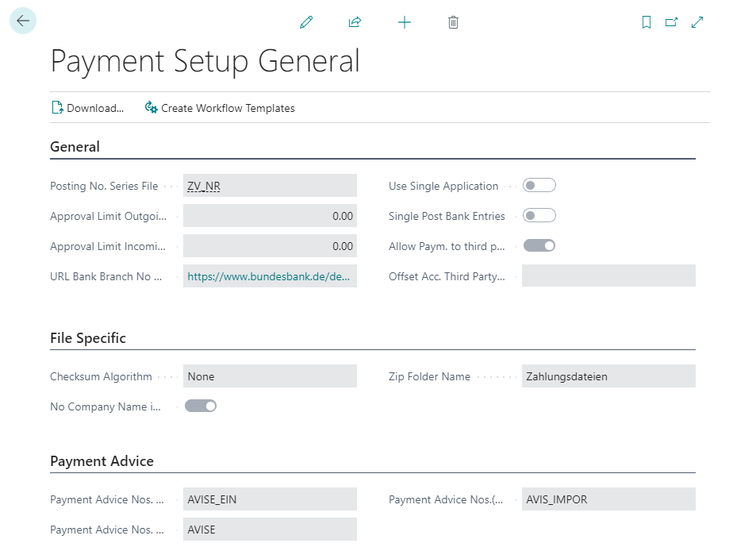
Task: Bookmark this page via the bookmark icon
Action: [646, 22]
